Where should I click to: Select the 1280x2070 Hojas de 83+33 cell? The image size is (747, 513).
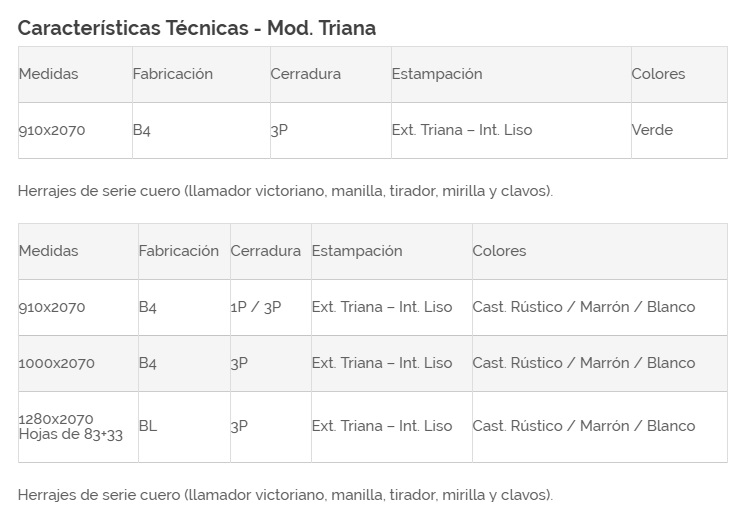[78, 427]
